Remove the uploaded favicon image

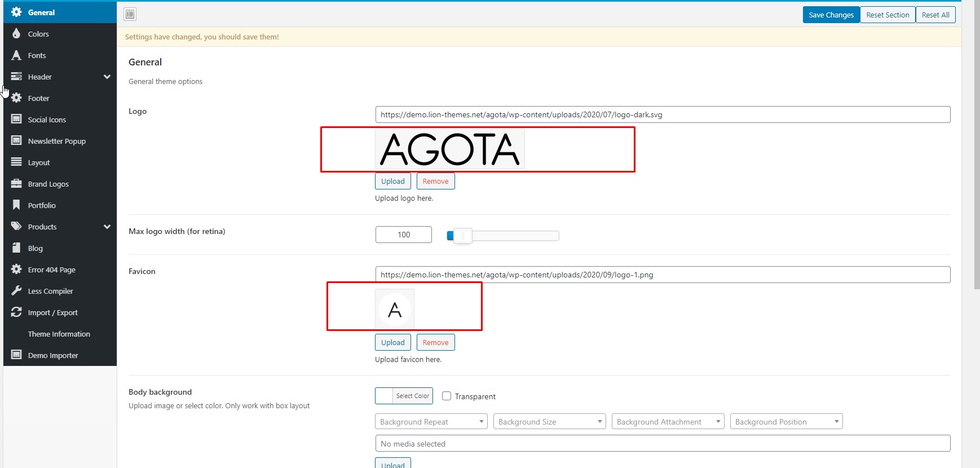(435, 342)
